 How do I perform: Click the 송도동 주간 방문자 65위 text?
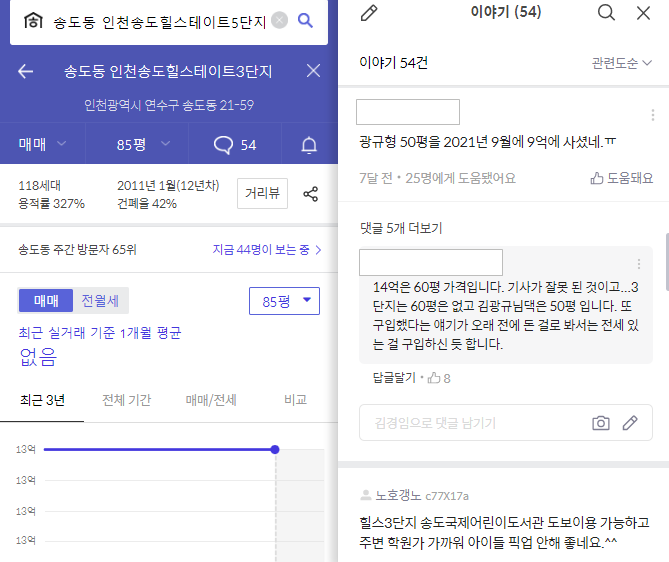[x=77, y=250]
